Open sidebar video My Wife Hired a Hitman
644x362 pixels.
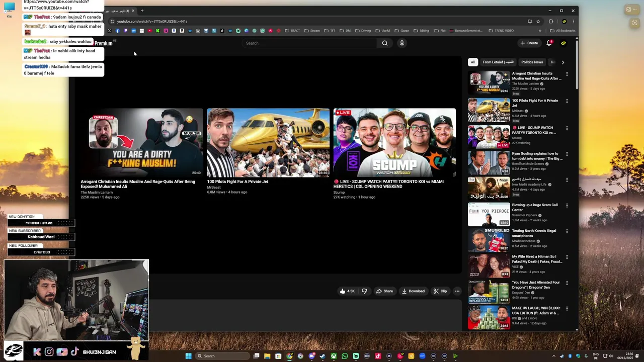[x=537, y=259]
